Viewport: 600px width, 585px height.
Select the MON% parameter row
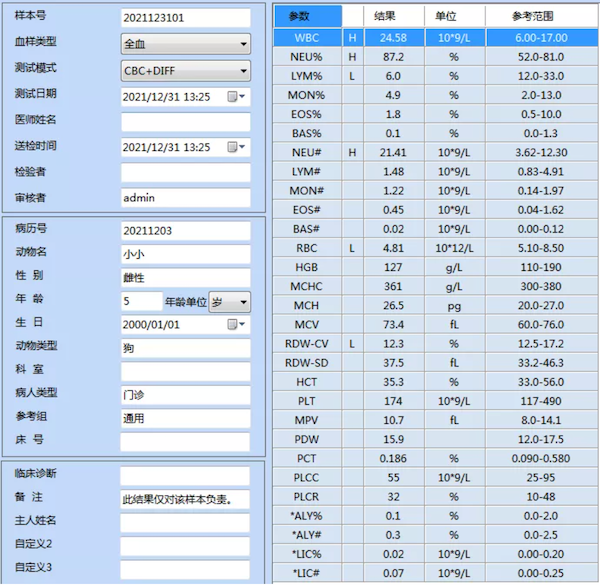coord(435,95)
